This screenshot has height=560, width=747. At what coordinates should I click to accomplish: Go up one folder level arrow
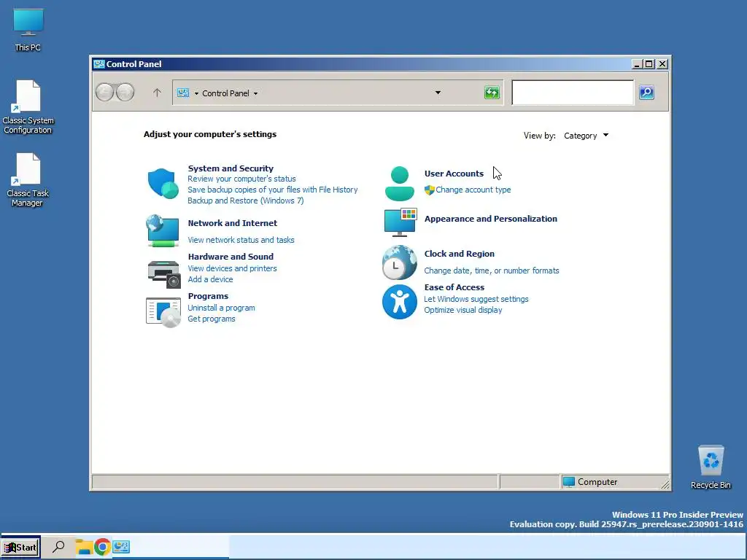point(157,93)
